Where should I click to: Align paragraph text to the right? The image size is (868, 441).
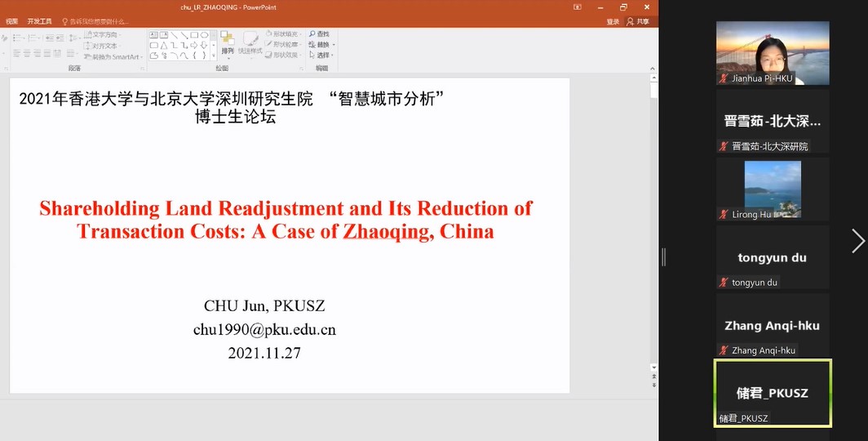pos(38,54)
